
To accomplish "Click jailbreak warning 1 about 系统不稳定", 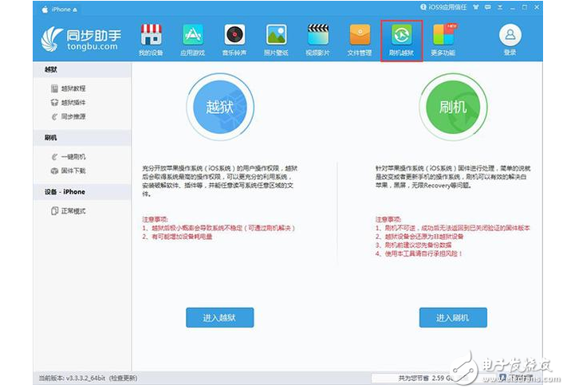I will tap(219, 229).
